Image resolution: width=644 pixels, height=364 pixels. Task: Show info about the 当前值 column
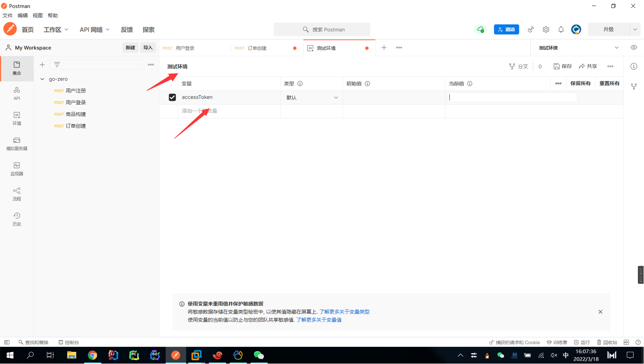[x=470, y=83]
